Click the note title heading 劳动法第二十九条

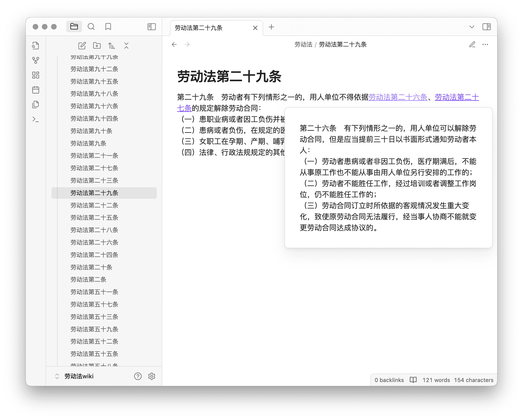pyautogui.click(x=229, y=76)
